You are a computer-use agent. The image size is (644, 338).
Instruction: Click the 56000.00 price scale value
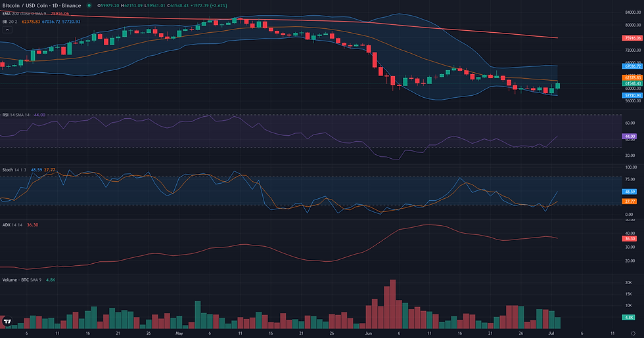(633, 101)
